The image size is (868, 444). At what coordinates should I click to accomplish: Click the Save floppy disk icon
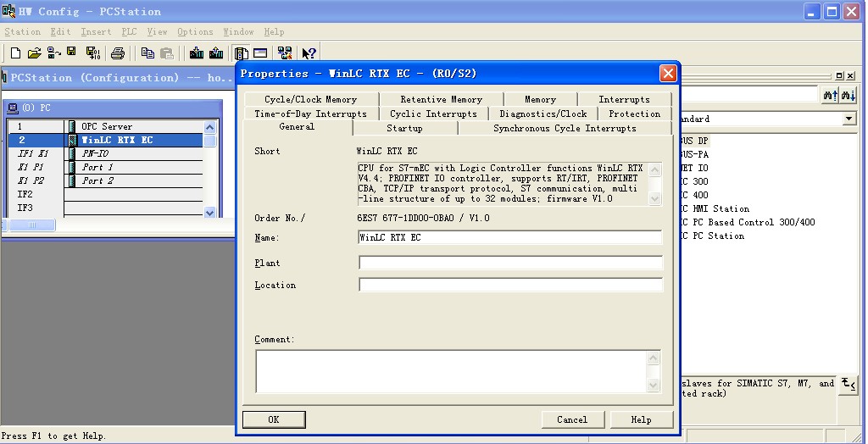(x=71, y=52)
